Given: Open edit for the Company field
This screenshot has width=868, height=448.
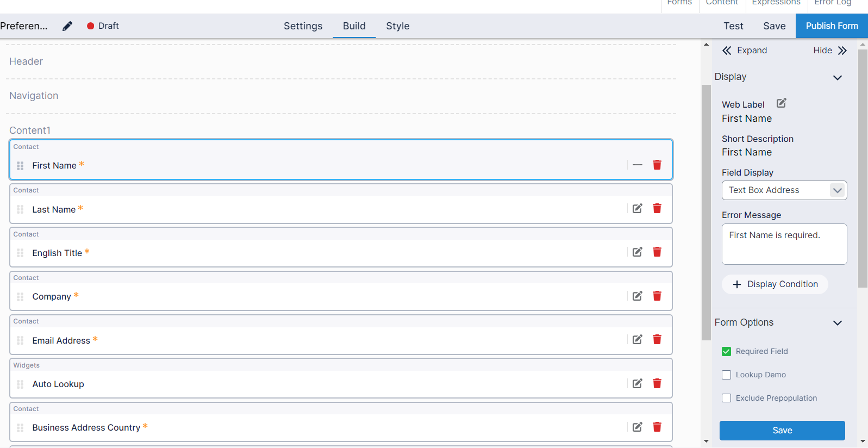Looking at the screenshot, I should 637,296.
